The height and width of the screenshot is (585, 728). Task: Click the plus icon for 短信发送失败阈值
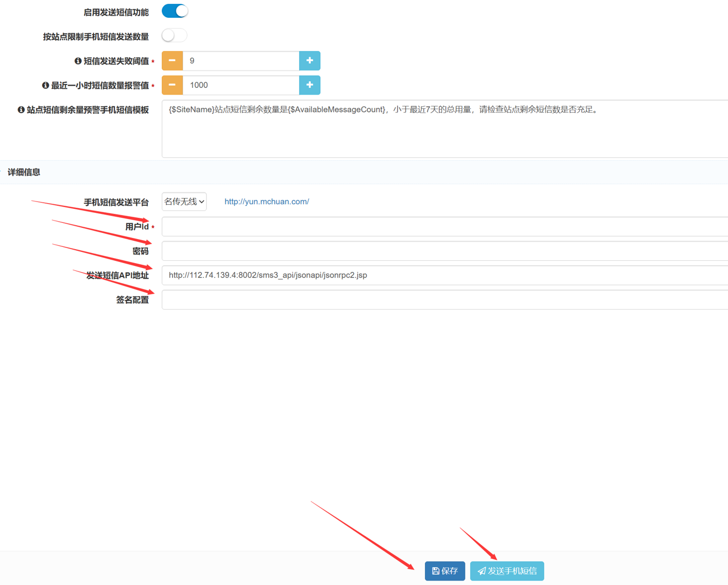pos(309,60)
